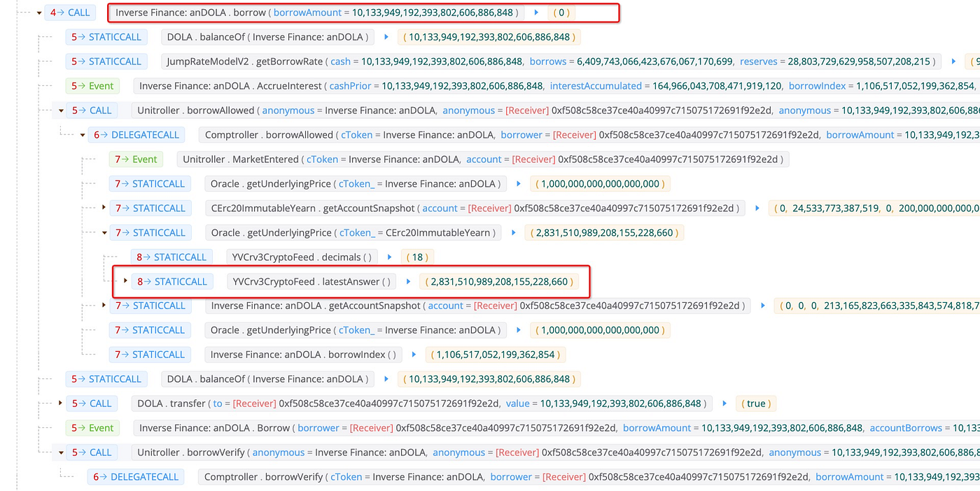This screenshot has height=491, width=980.
Task: Click the return arrow after anDOLA borrow call
Action: (x=536, y=13)
